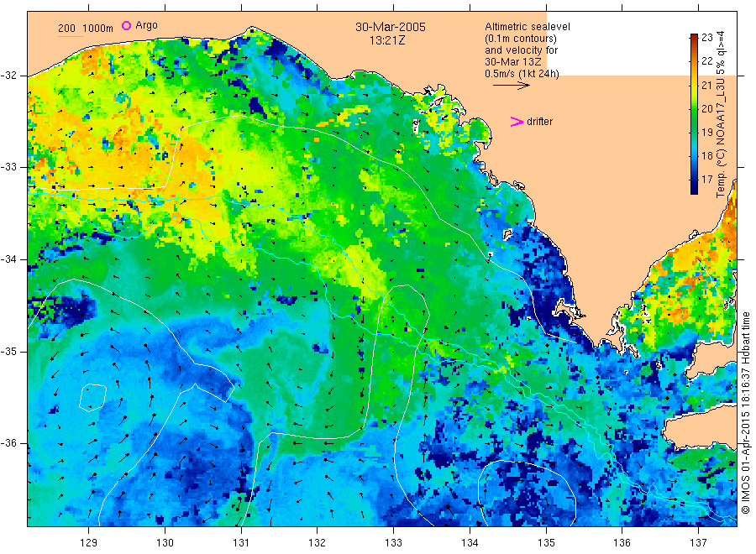Click the color bar value 17

click(x=706, y=179)
